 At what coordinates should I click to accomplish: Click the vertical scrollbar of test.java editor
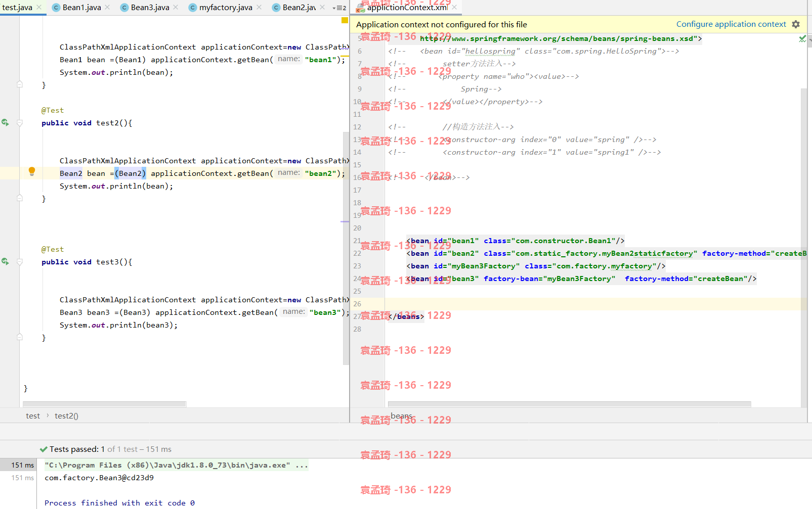coord(346,248)
